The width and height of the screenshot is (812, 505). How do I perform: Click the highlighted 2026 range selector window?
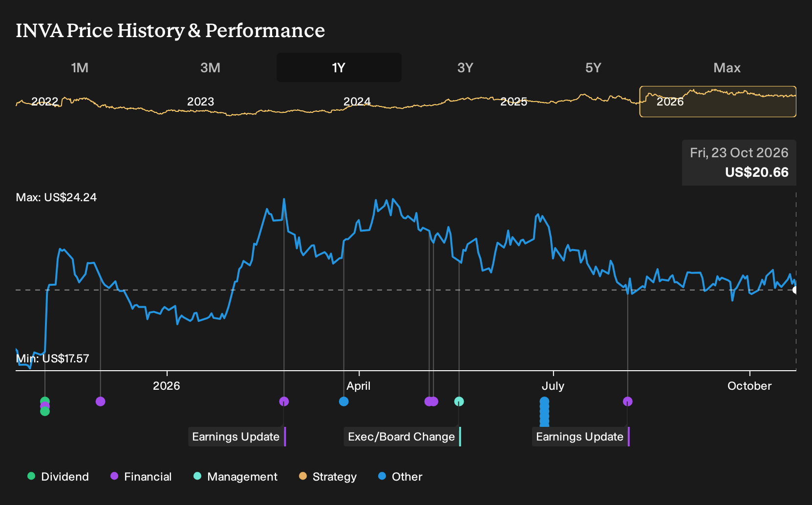[x=718, y=102]
